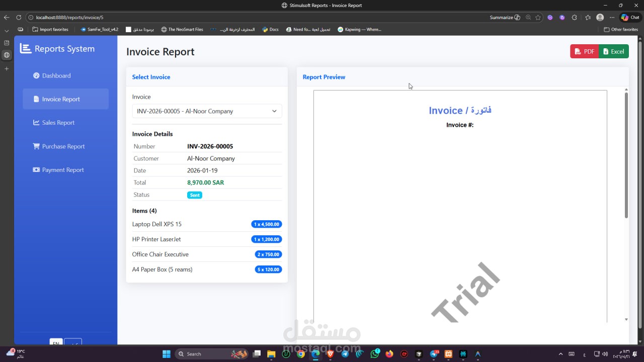Image resolution: width=644 pixels, height=362 pixels.
Task: Expand vertical tabs chevron at top left
Action: (7, 30)
